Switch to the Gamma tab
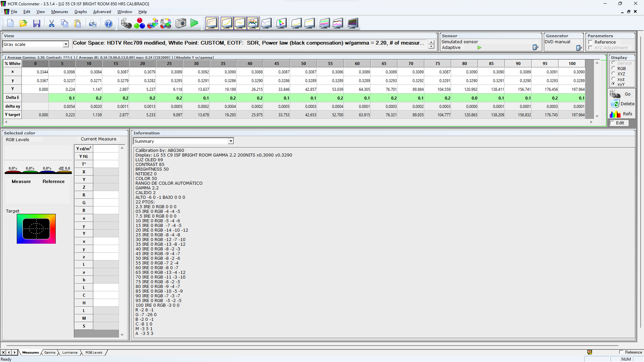The width and height of the screenshot is (644, 362). click(x=50, y=352)
